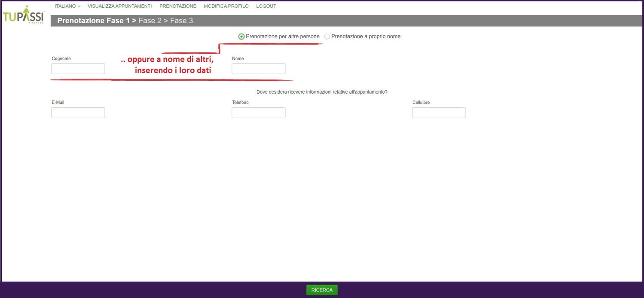Viewport: 644px width, 298px height.
Task: Focus the Nome input field
Action: (259, 69)
